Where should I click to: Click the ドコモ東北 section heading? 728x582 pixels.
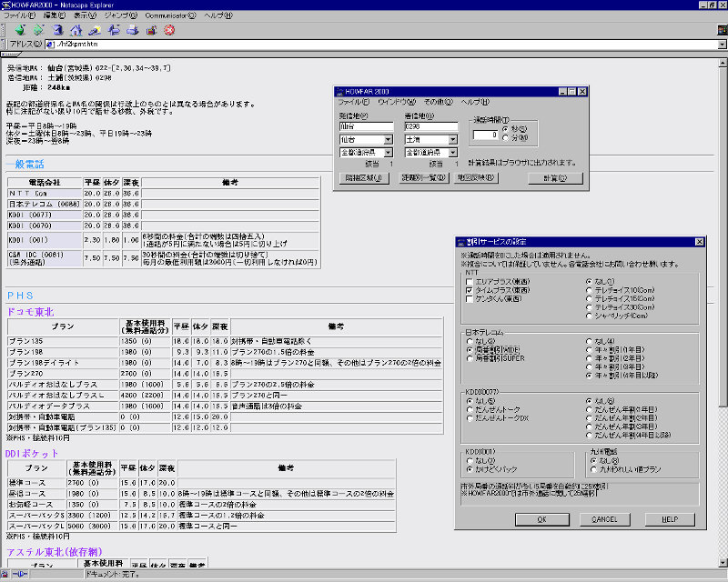tap(30, 312)
